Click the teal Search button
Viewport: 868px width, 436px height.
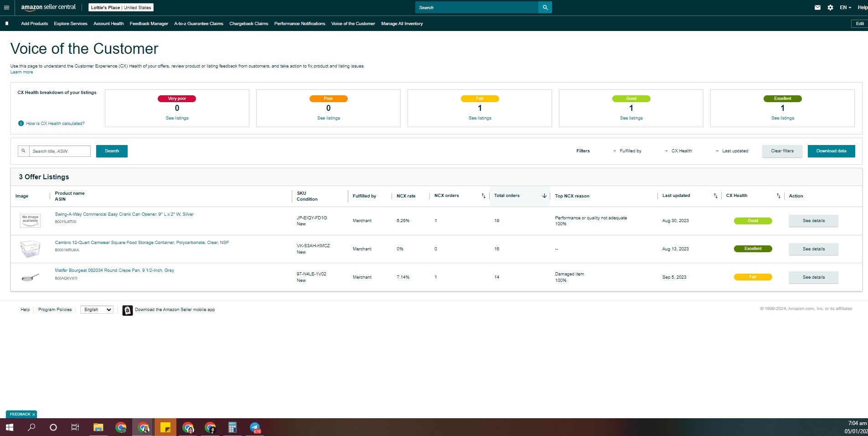112,151
